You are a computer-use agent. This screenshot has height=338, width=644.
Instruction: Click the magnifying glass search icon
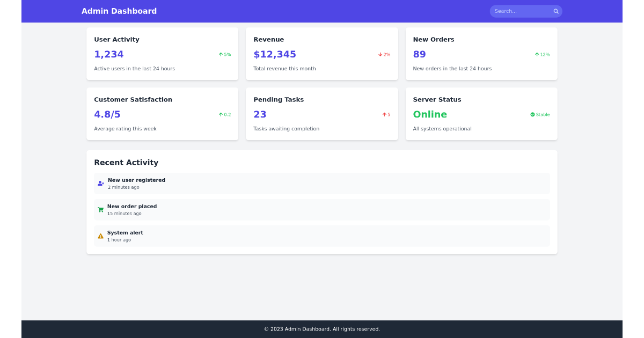click(556, 11)
